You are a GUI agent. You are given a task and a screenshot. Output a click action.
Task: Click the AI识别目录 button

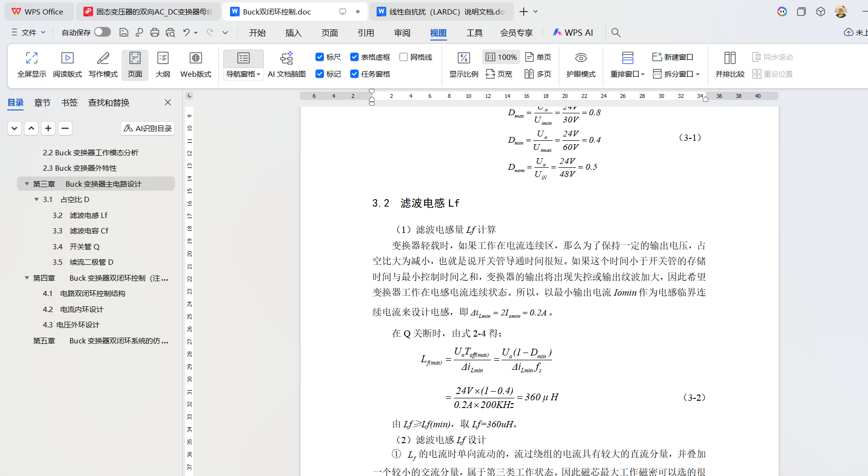(148, 128)
